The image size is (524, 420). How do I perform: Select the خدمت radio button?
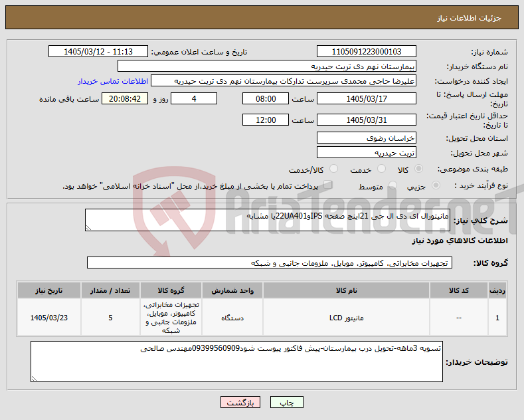coord(381,169)
